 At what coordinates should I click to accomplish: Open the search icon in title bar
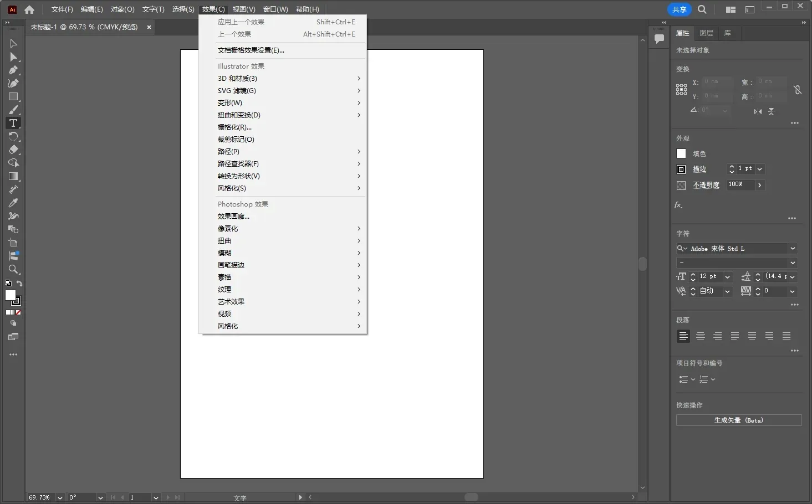point(702,9)
